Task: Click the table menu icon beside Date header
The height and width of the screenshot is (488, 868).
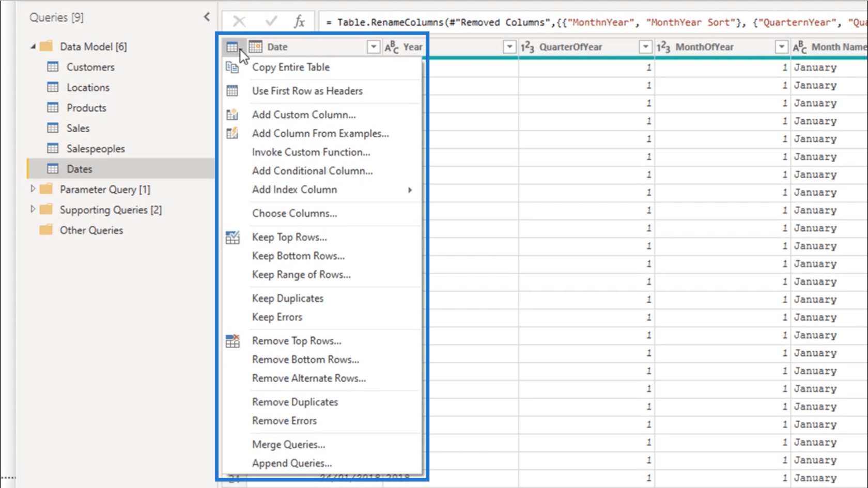Action: (x=233, y=47)
